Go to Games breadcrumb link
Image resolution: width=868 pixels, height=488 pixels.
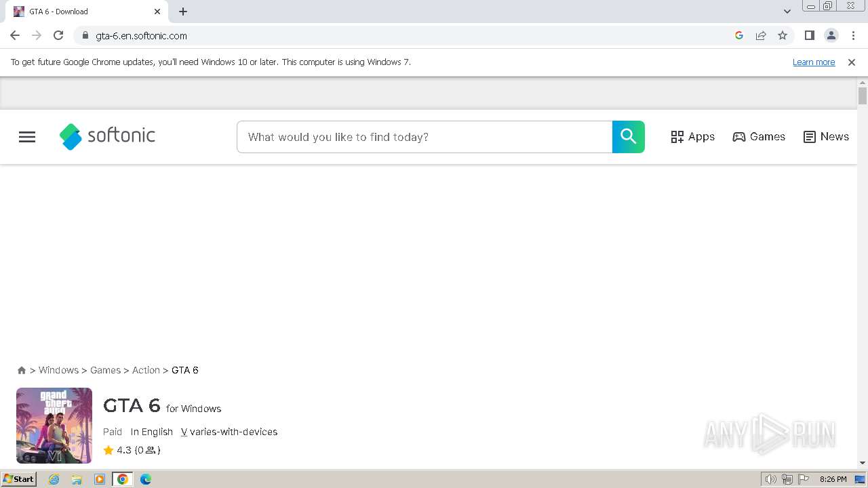(x=105, y=370)
